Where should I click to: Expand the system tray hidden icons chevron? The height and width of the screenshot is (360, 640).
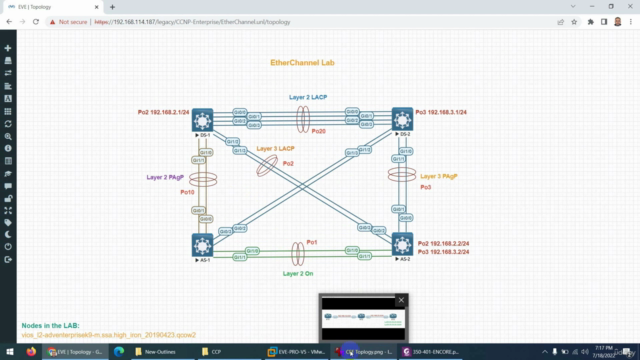pyautogui.click(x=544, y=352)
